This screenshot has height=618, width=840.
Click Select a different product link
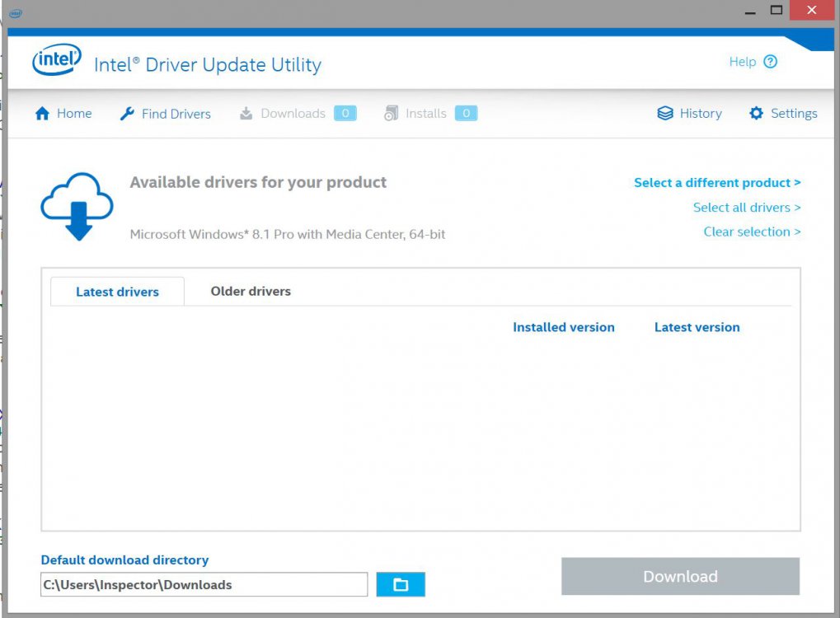click(717, 183)
